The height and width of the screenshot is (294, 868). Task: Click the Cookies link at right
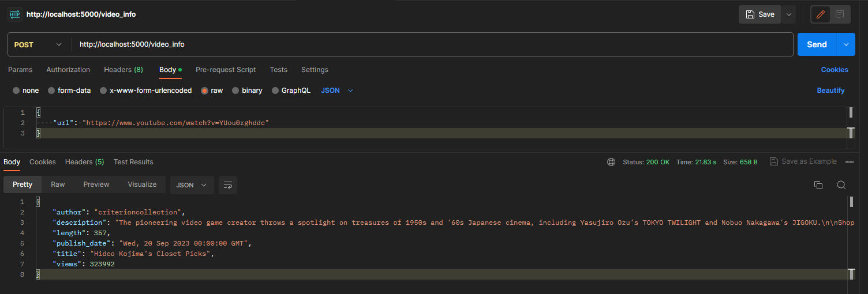pyautogui.click(x=835, y=70)
